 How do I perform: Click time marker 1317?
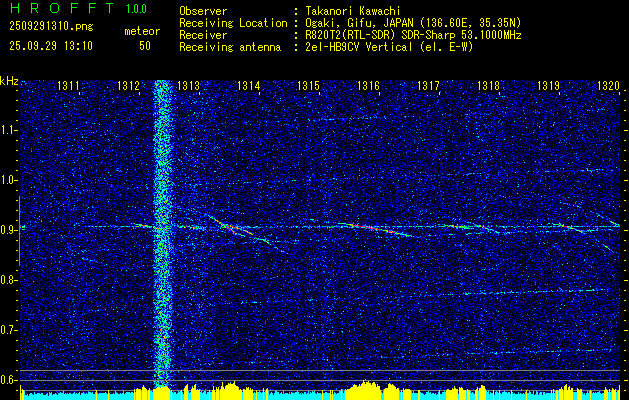point(428,85)
